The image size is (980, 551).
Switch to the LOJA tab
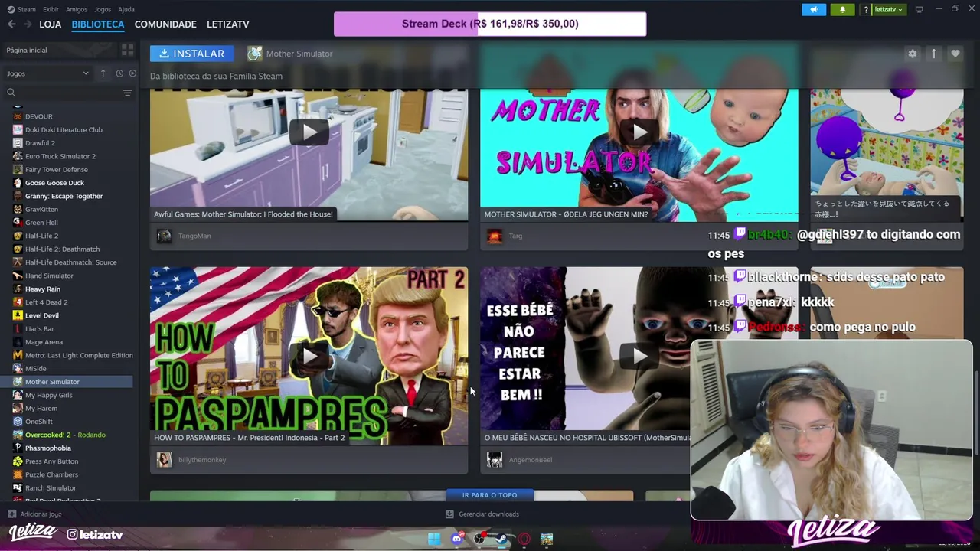click(51, 24)
